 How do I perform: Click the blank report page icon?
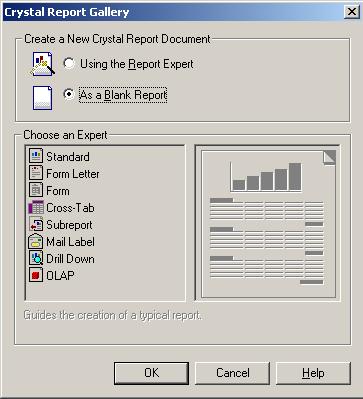42,98
